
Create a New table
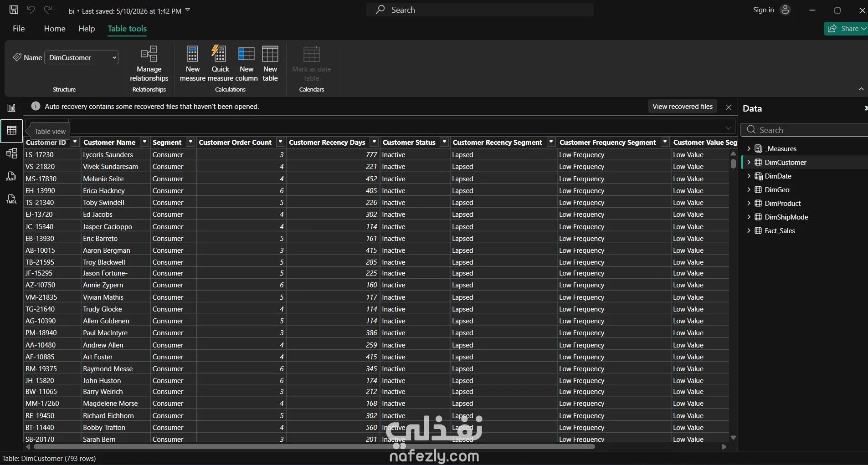click(270, 64)
